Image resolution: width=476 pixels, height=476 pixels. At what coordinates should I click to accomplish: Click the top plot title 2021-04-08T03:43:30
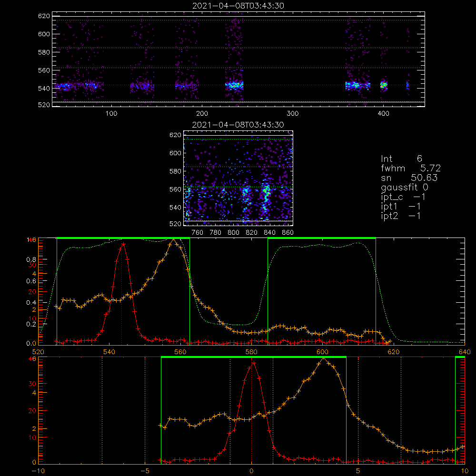[x=238, y=6]
